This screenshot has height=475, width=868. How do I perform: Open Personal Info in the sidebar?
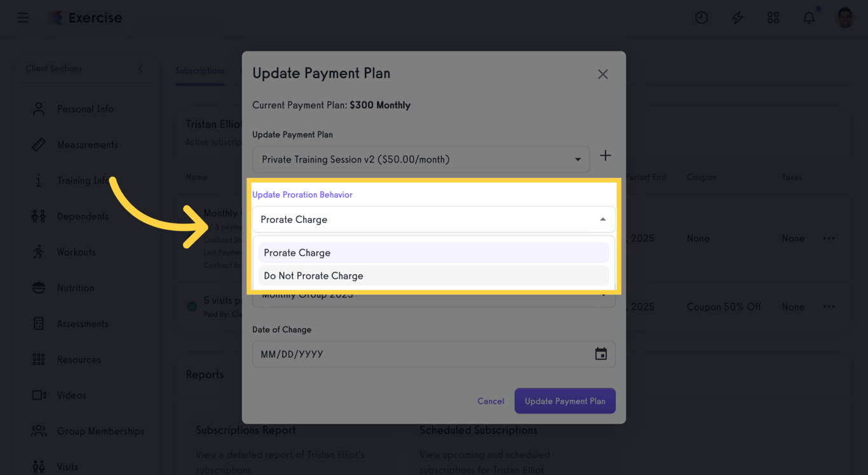[85, 109]
